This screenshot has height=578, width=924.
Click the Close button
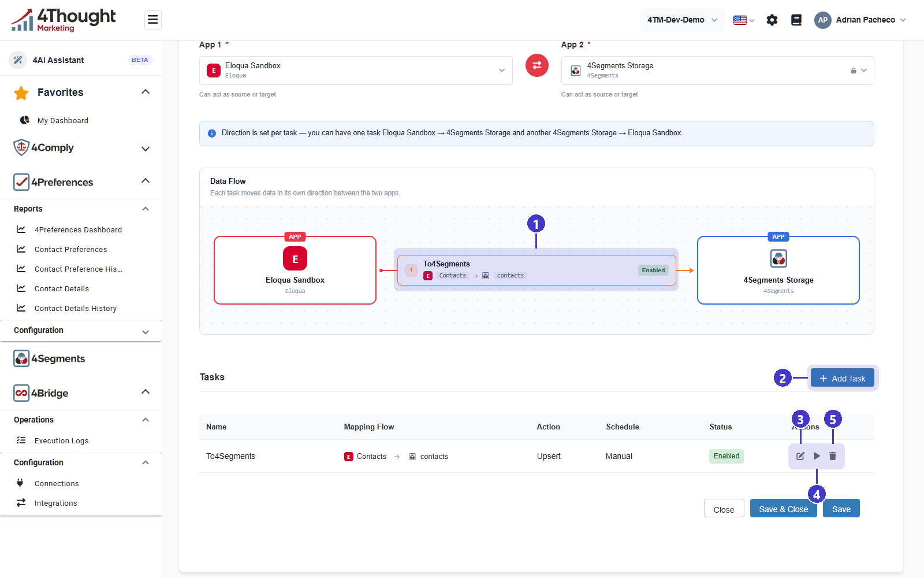click(x=724, y=509)
